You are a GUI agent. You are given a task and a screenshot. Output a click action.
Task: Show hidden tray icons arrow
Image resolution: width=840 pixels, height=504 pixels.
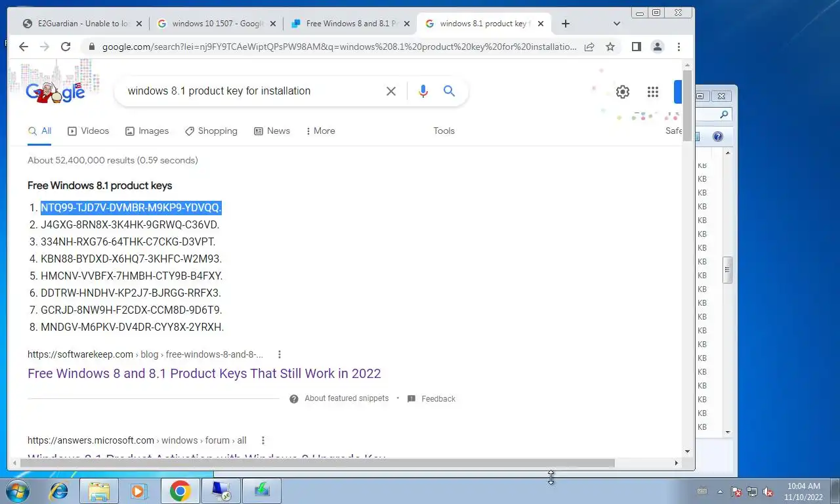coord(720,492)
